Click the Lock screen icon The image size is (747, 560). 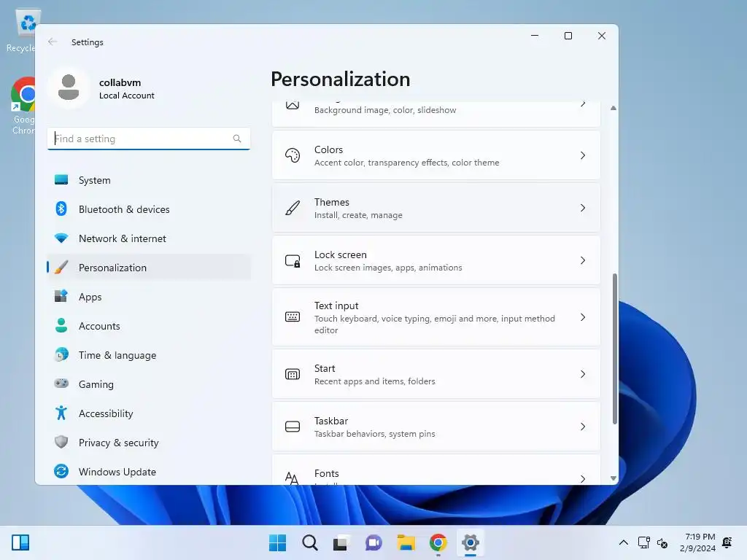pos(293,260)
